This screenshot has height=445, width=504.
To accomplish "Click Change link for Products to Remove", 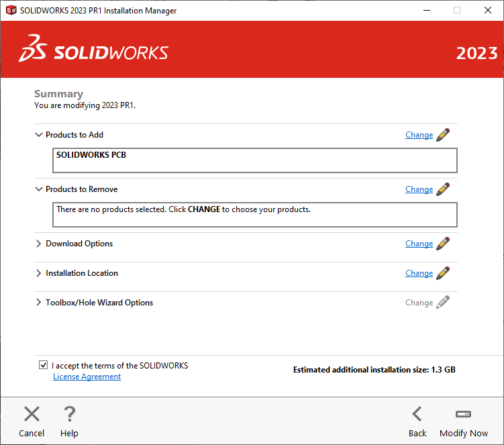I will (419, 189).
